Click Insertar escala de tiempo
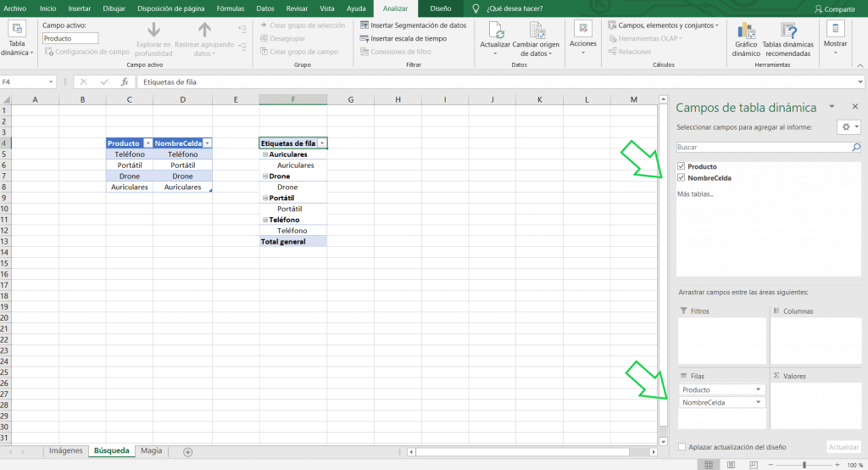 pyautogui.click(x=403, y=39)
